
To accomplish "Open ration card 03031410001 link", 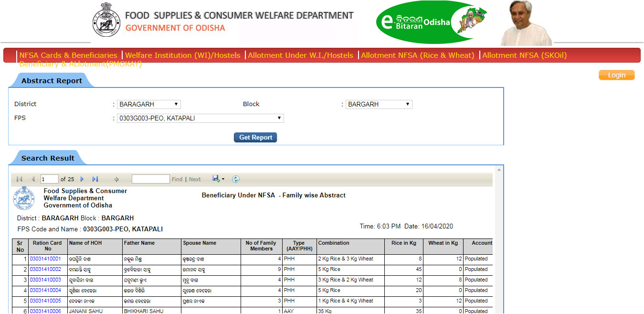I will coord(45,259).
